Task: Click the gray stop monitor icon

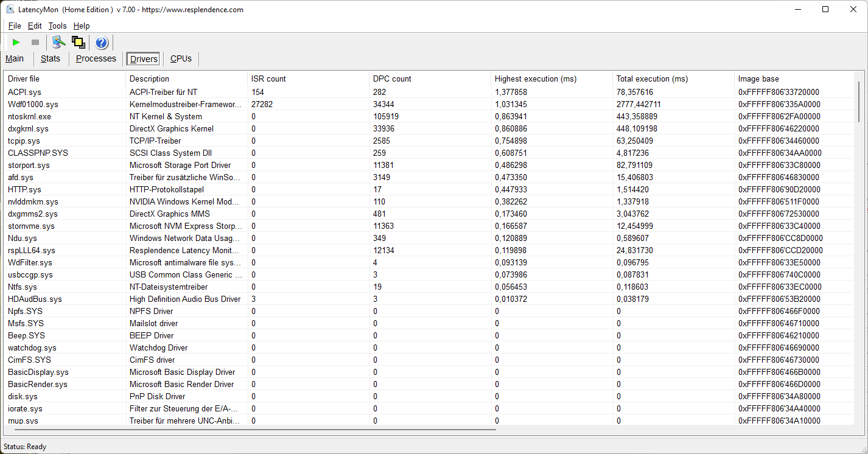Action: point(35,42)
